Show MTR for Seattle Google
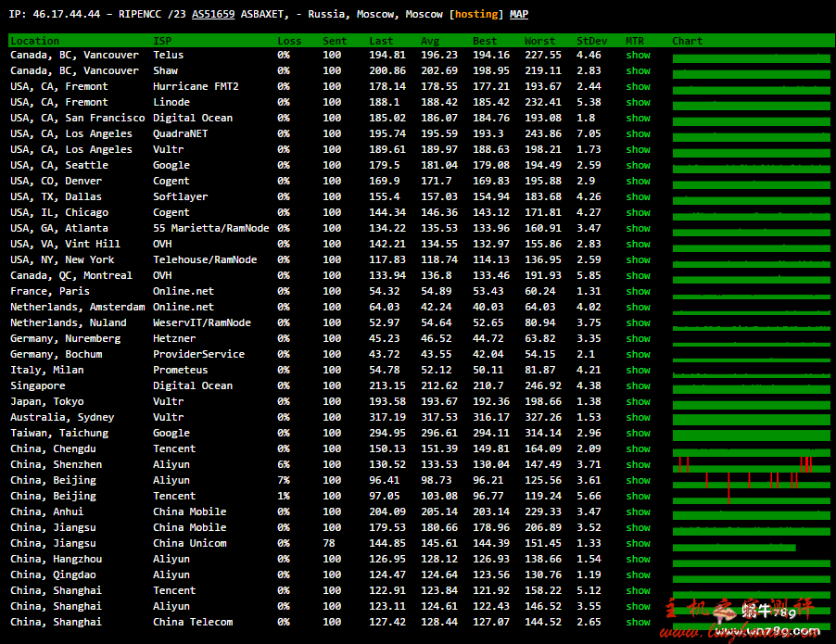This screenshot has width=836, height=644. tap(638, 165)
